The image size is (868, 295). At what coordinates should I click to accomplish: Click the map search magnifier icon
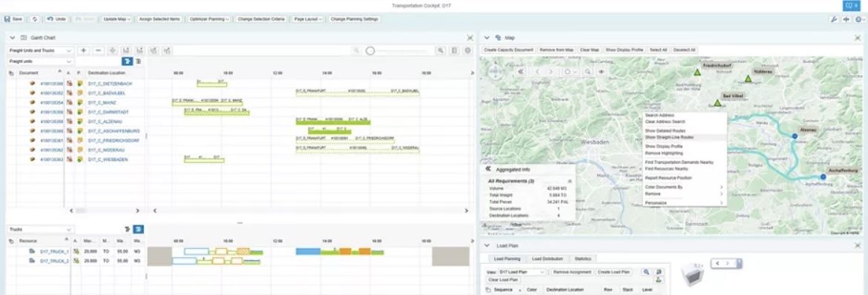tap(588, 71)
